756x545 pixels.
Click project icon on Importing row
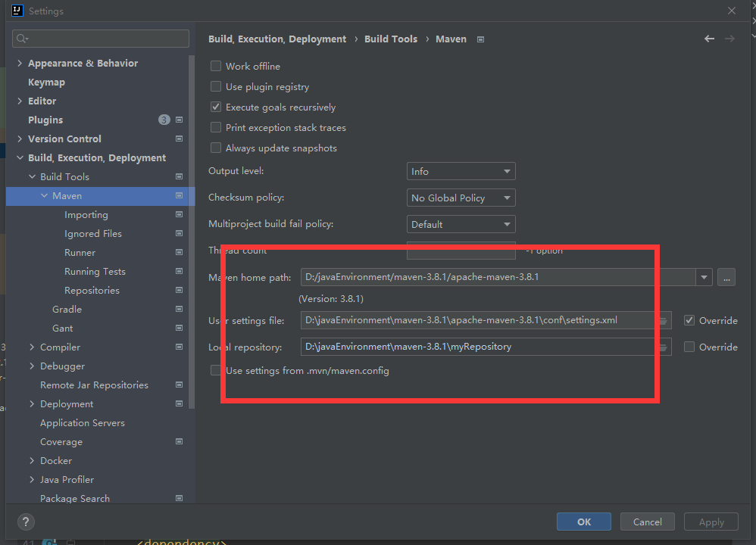click(x=179, y=214)
